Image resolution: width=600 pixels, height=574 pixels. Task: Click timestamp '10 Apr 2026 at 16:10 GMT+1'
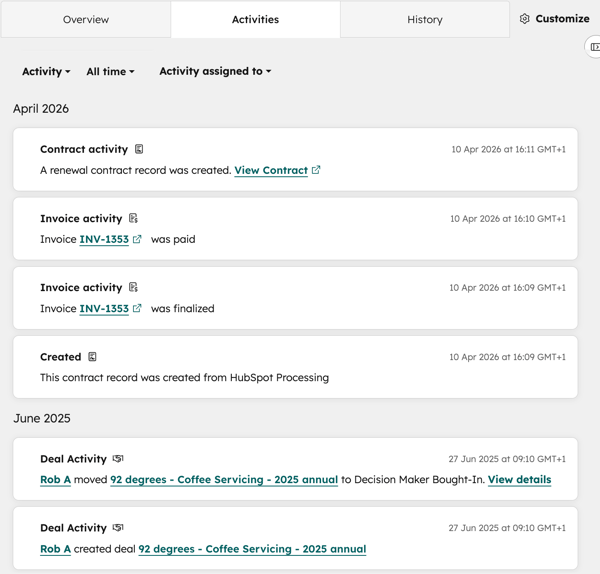(x=507, y=219)
